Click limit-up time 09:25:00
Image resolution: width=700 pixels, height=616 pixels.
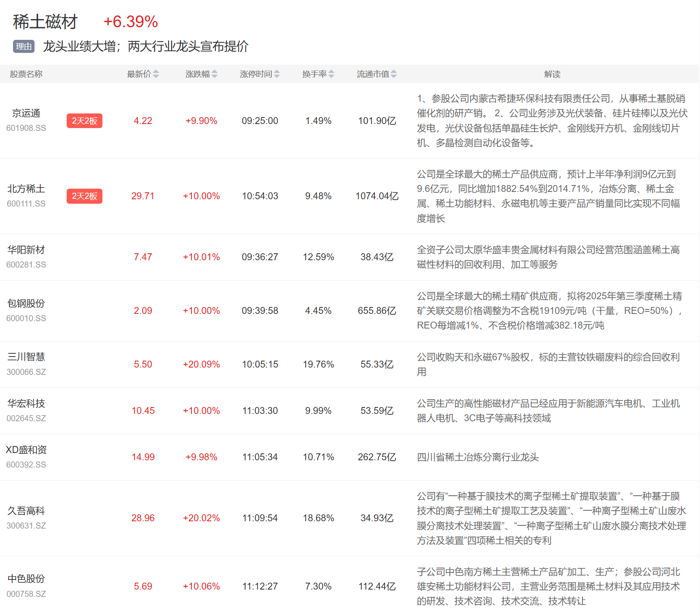(260, 121)
